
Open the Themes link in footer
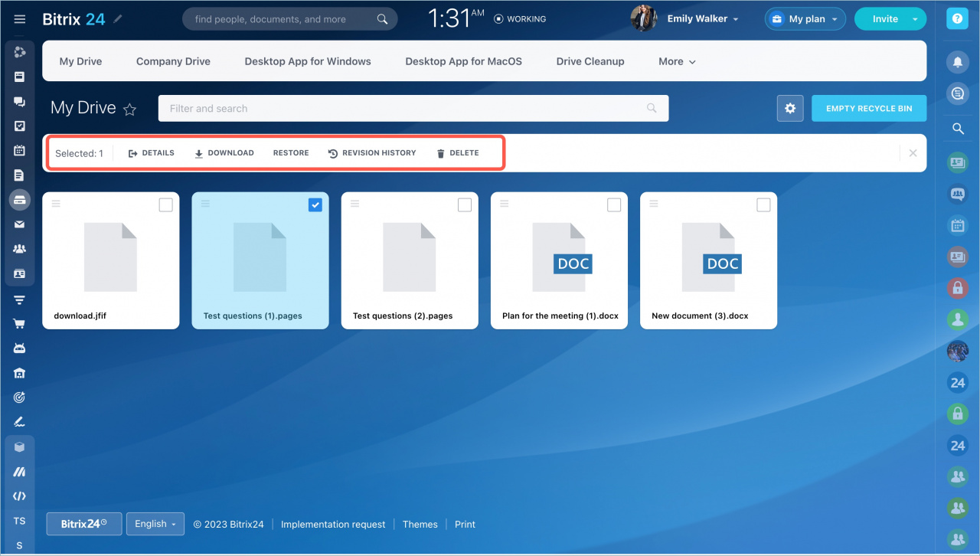click(420, 525)
